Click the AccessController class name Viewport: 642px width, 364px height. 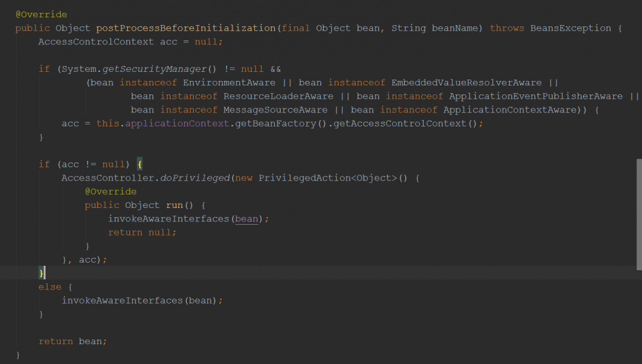(108, 178)
